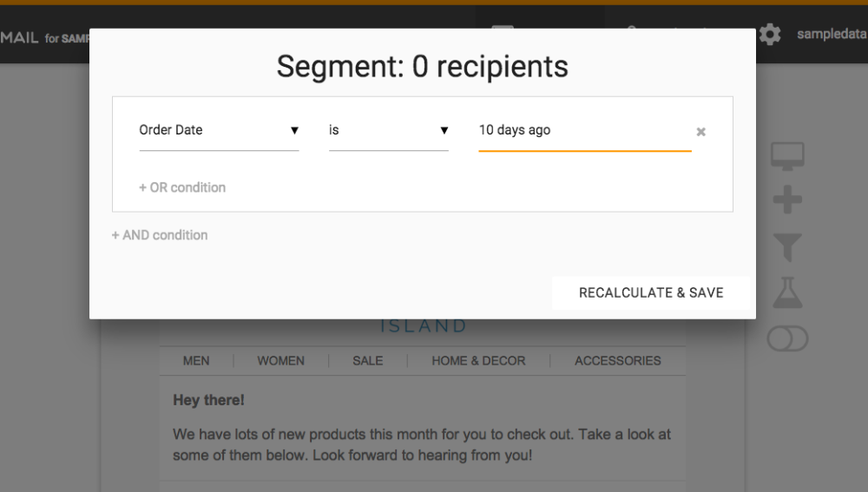This screenshot has height=492, width=868.
Task: Add an AND condition
Action: [160, 235]
